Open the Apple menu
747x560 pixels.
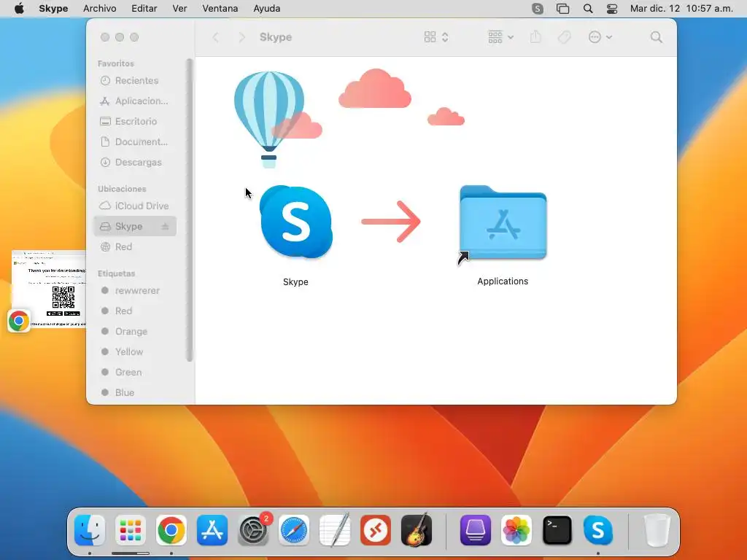(x=19, y=9)
